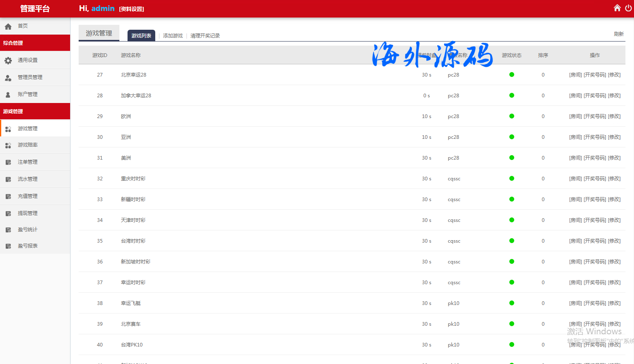Viewport: 634px width, 364px height.
Task: Open [资料设置] profile settings link
Action: (131, 9)
